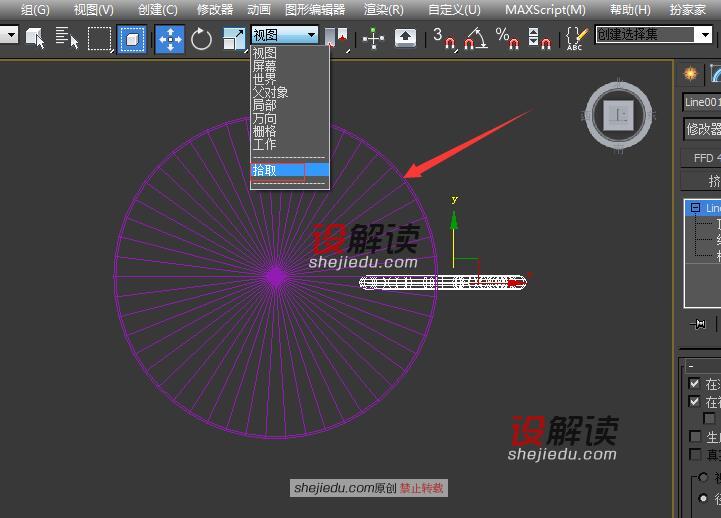The image size is (721, 518).
Task: Open the 动画 menu
Action: (x=259, y=9)
